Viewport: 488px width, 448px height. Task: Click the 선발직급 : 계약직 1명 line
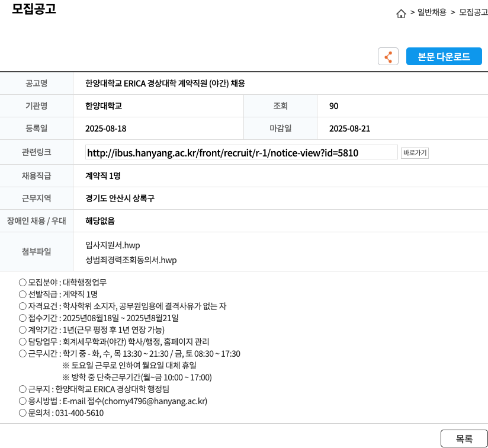58,294
